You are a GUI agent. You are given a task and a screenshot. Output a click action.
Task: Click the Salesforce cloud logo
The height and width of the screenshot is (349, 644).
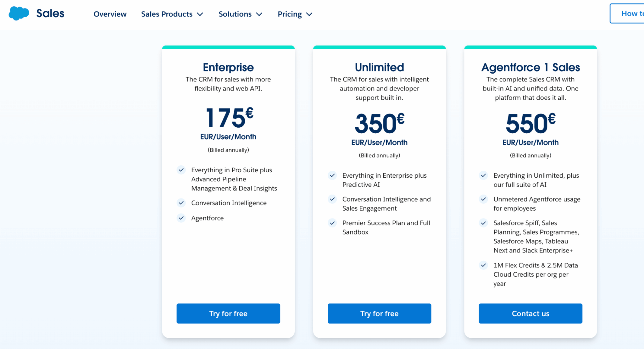[19, 14]
